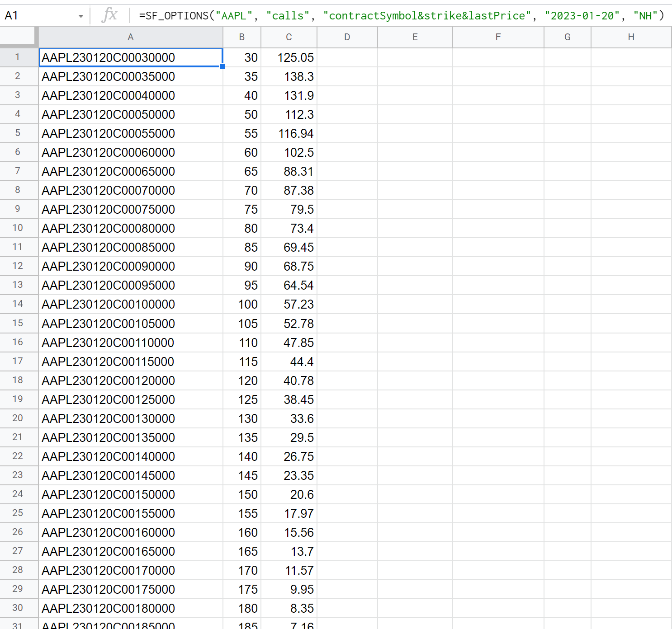Click last price cell 125.05

pyautogui.click(x=289, y=57)
